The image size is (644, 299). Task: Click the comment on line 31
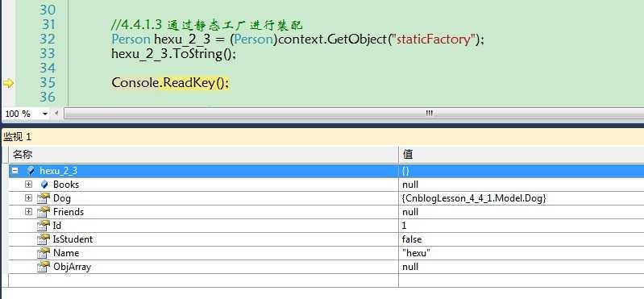(206, 25)
